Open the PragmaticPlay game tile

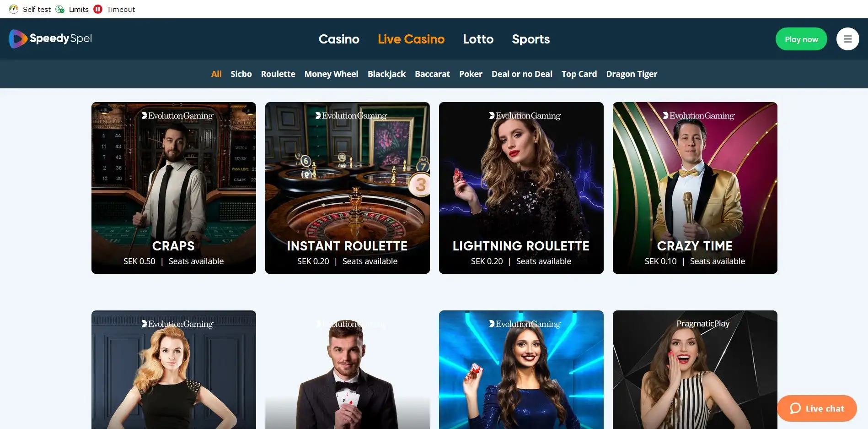pyautogui.click(x=695, y=369)
